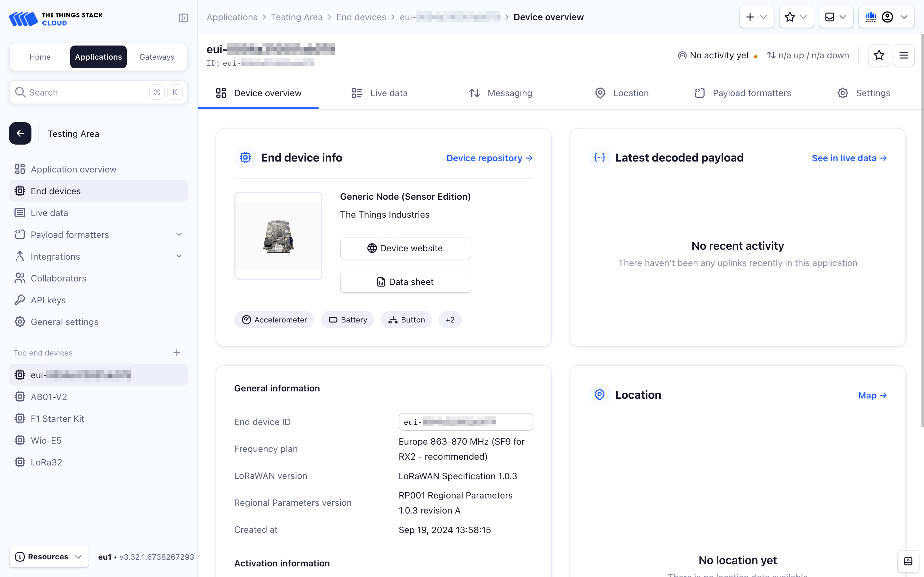
Task: Click the End devices sidebar icon
Action: pos(21,191)
